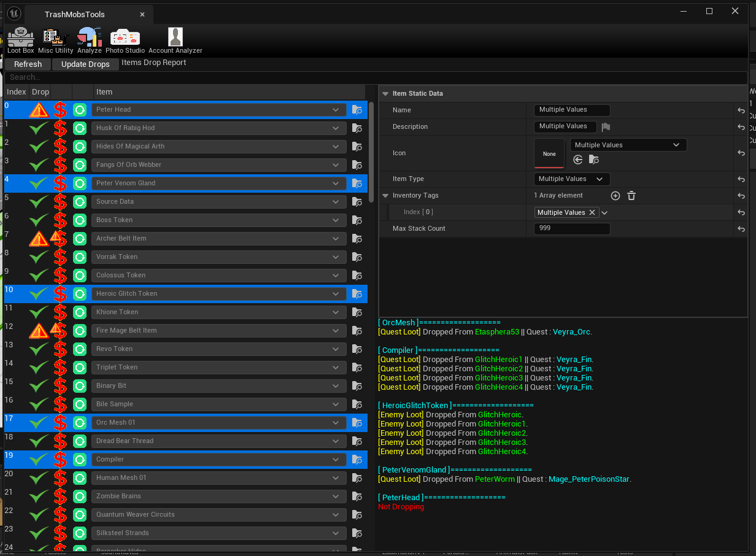Open the Account Analyzer tool
This screenshot has width=756, height=556.
175,41
